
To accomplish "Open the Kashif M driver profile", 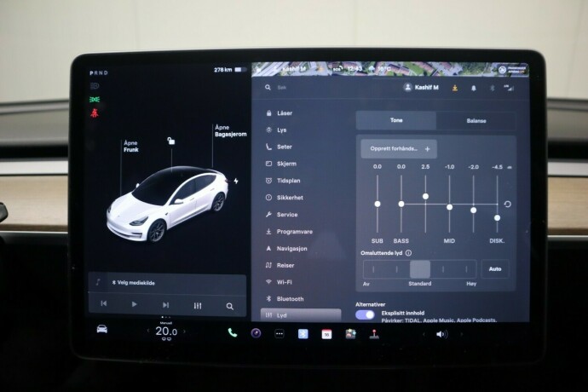I will [x=421, y=88].
